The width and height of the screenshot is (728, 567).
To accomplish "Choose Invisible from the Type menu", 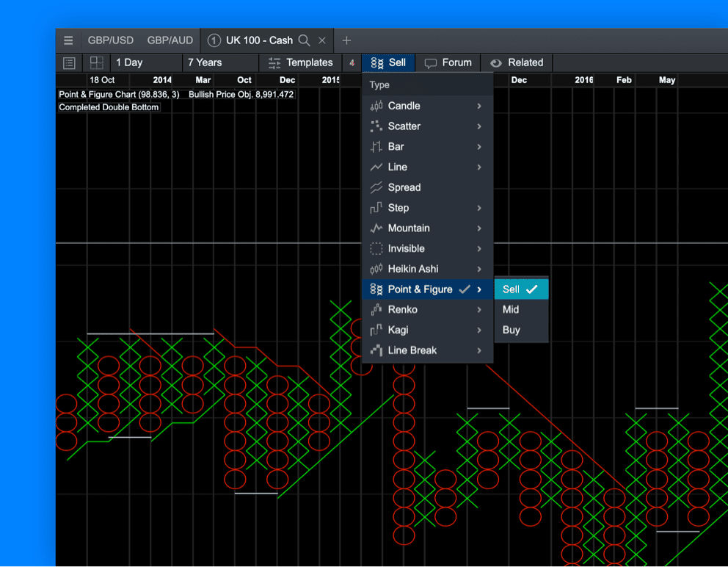I will tap(427, 249).
